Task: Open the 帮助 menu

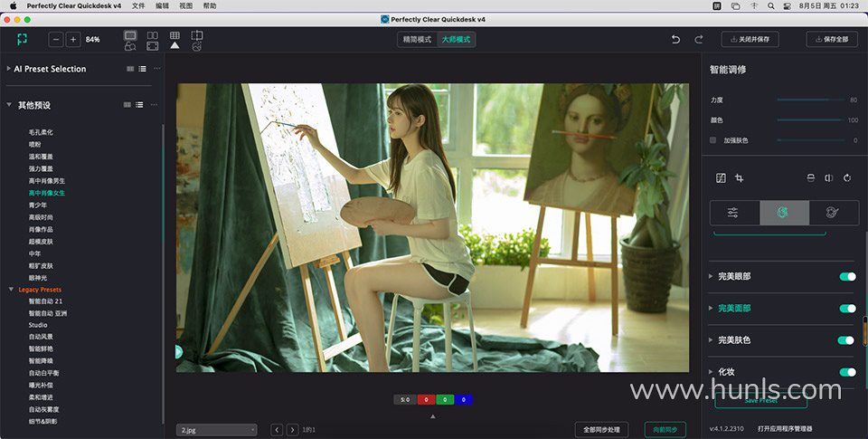Action: (x=210, y=5)
